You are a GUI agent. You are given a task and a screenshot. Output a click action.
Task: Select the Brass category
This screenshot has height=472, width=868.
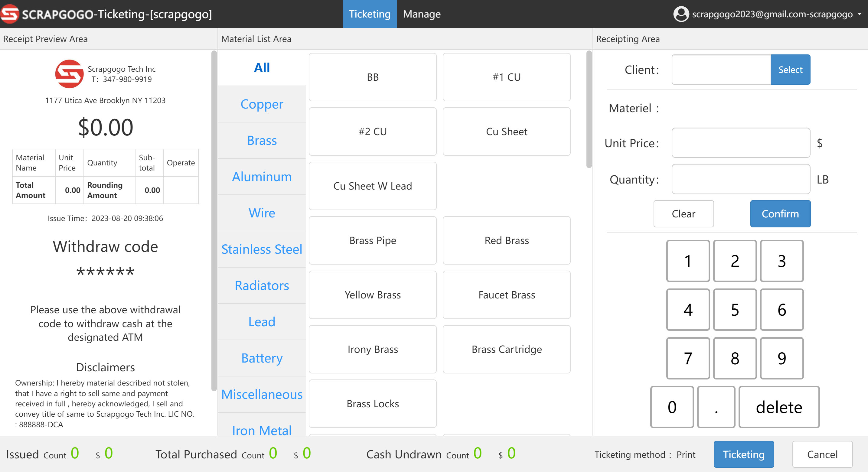[262, 141]
